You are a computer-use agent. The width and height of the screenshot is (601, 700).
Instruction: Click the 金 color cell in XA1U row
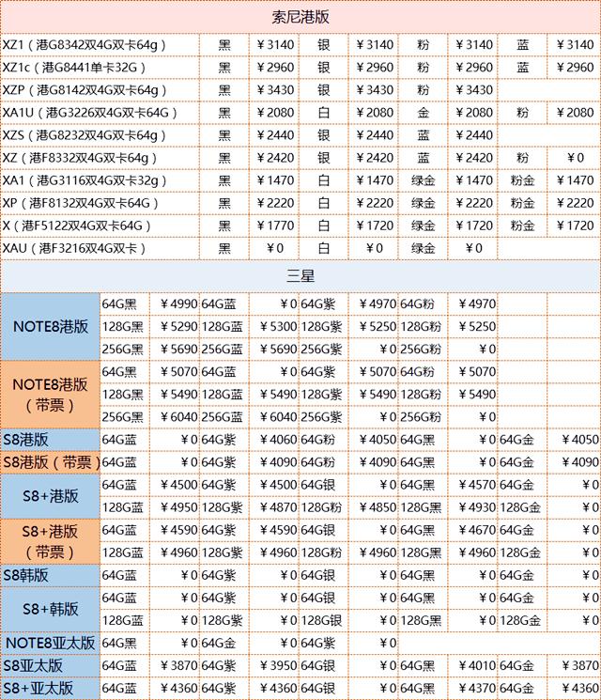point(423,113)
